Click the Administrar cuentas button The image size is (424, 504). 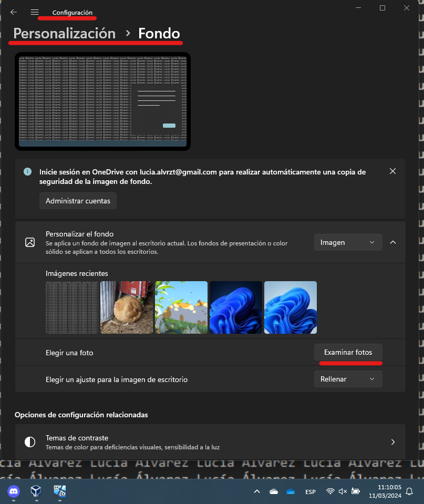tap(78, 200)
